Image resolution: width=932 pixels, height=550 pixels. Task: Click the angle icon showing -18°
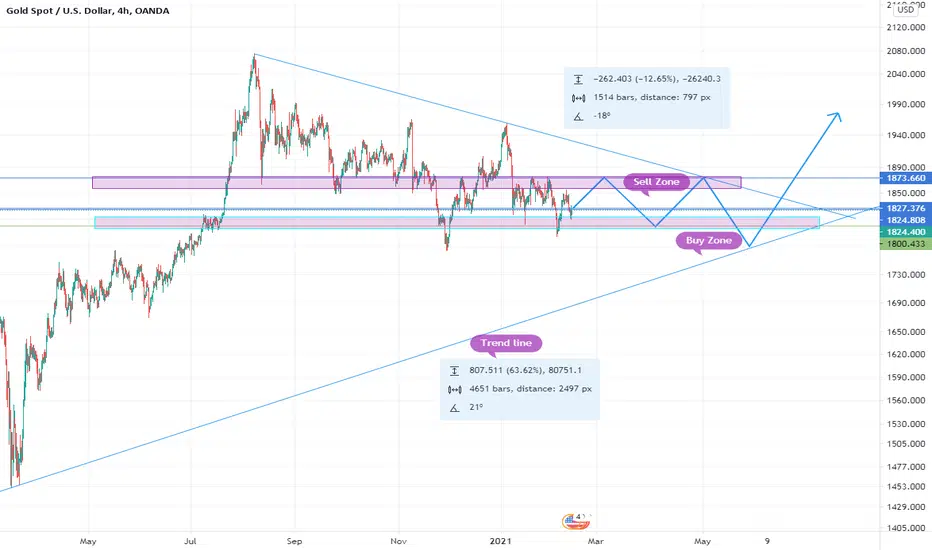(x=578, y=117)
